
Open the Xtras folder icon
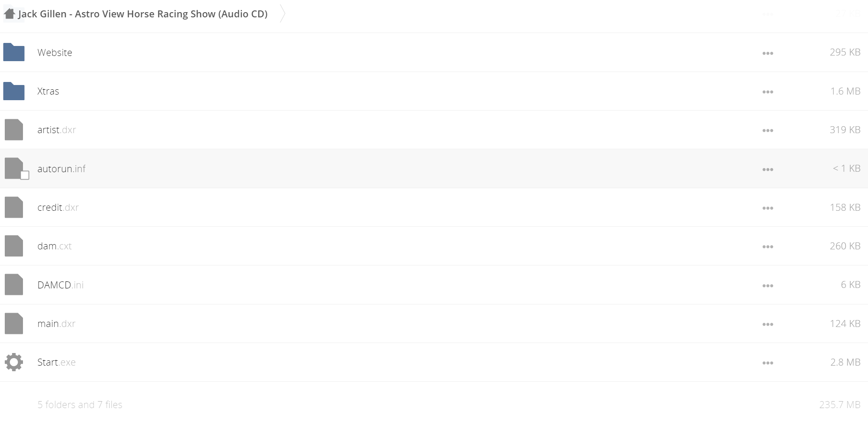pos(14,91)
